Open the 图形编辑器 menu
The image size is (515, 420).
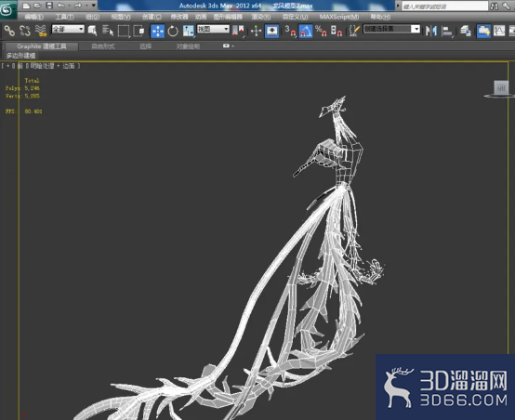pos(228,17)
